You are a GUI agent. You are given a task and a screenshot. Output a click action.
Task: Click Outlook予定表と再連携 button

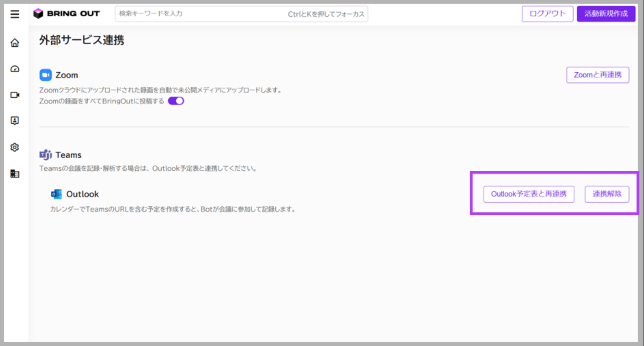click(x=529, y=194)
